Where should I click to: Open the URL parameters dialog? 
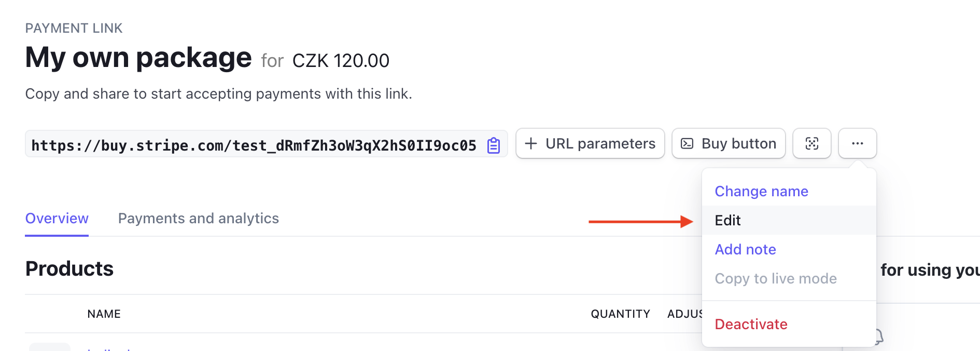point(590,143)
